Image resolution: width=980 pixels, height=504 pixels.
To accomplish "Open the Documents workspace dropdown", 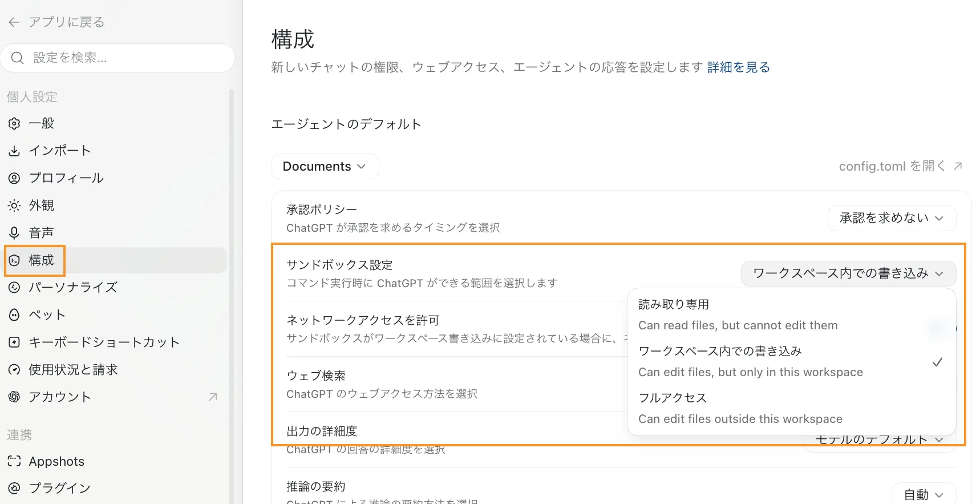I will tap(325, 166).
